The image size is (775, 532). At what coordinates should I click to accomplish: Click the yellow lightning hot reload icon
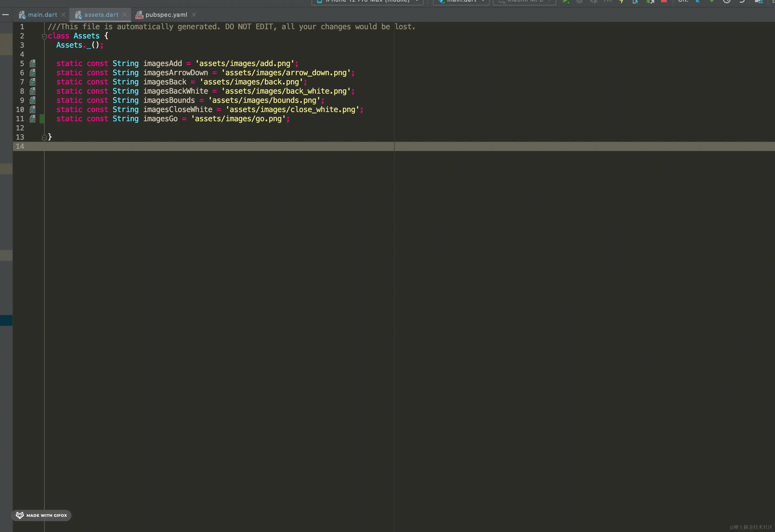click(x=621, y=2)
